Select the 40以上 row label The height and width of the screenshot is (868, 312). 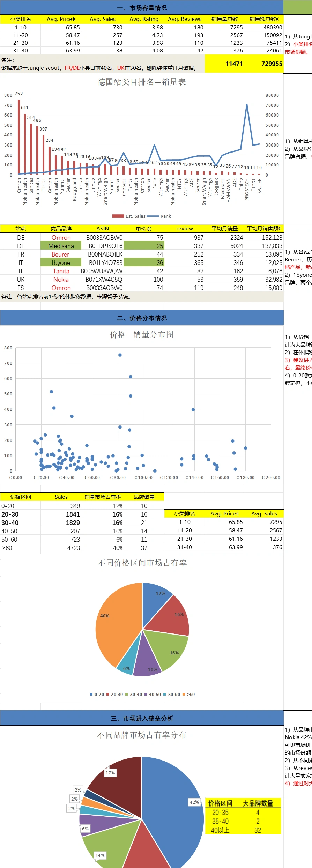220,830
